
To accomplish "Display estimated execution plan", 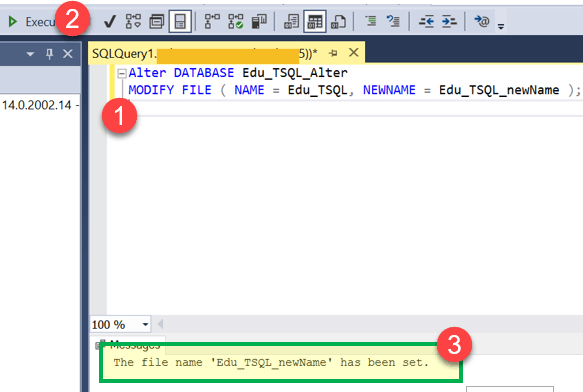I will pyautogui.click(x=133, y=22).
